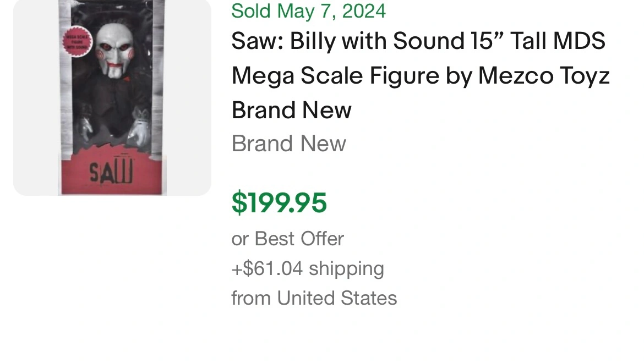Viewport: 644px width, 363px height.
Task: Click the gray 'Brand New' condition label
Action: (289, 144)
